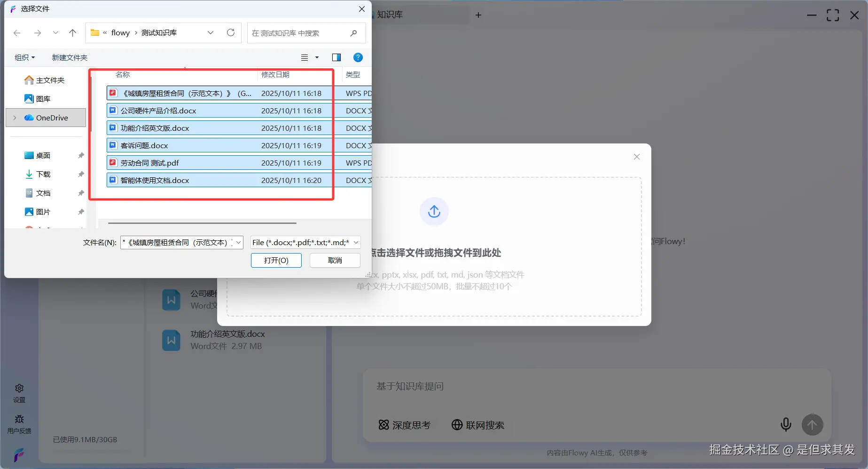868x469 pixels.
Task: Click the storage usage progress bar
Action: tap(92, 450)
